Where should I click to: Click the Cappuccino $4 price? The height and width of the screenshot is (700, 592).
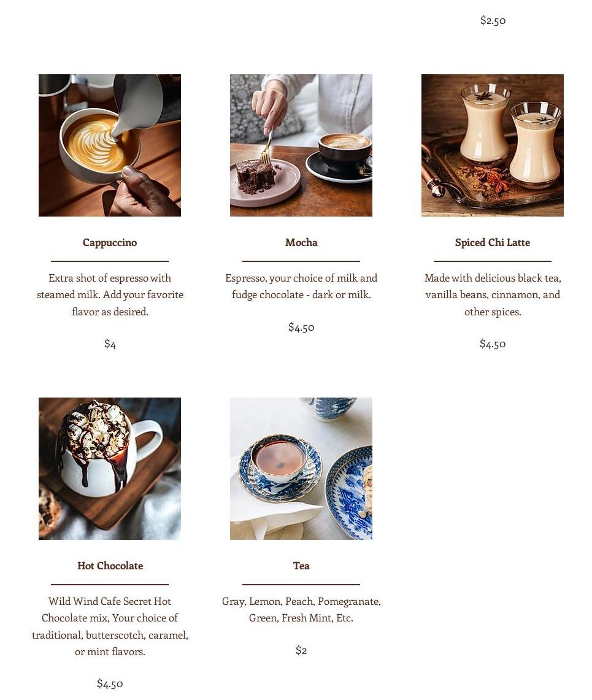tap(110, 344)
